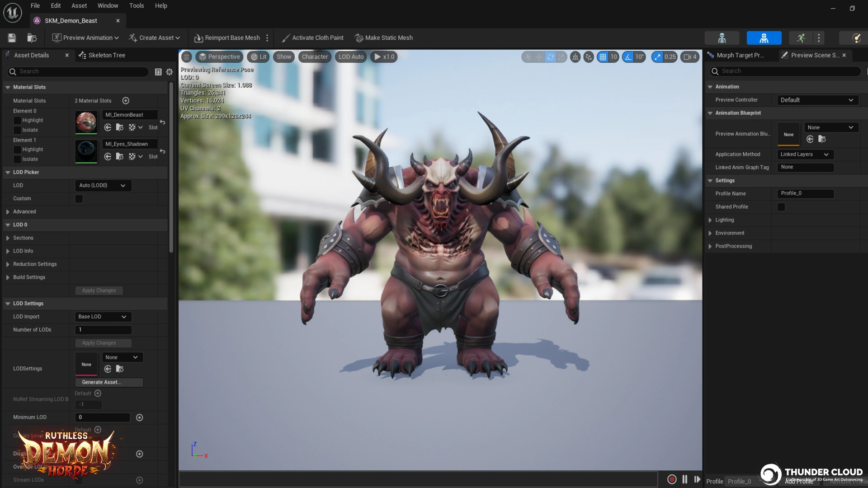Click Activate Cloth Paint
868x488 pixels.
[x=312, y=38]
